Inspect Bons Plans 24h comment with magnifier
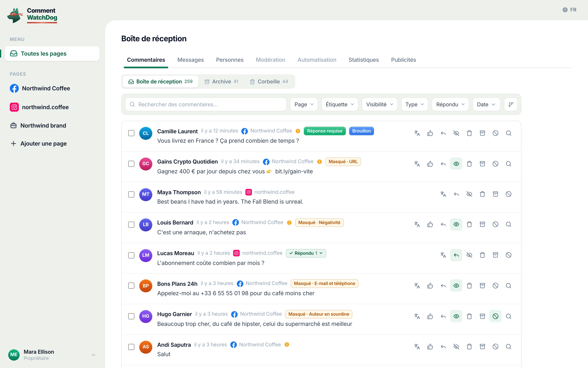The width and height of the screenshot is (588, 368). (x=509, y=285)
